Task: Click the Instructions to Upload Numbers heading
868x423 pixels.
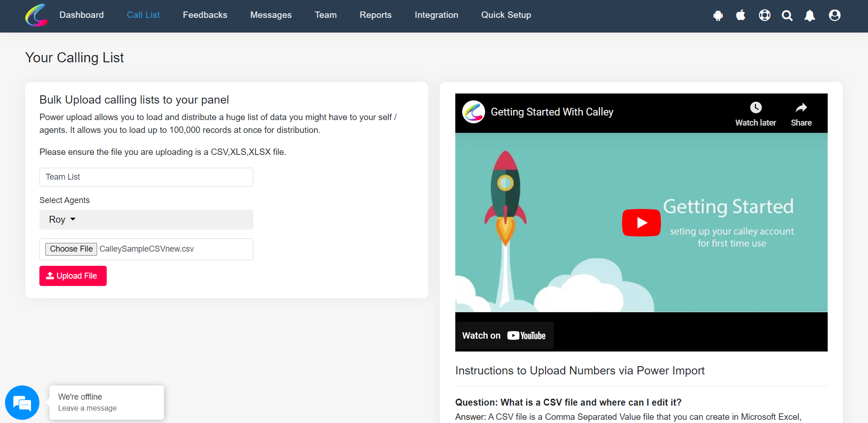Action: click(x=580, y=370)
